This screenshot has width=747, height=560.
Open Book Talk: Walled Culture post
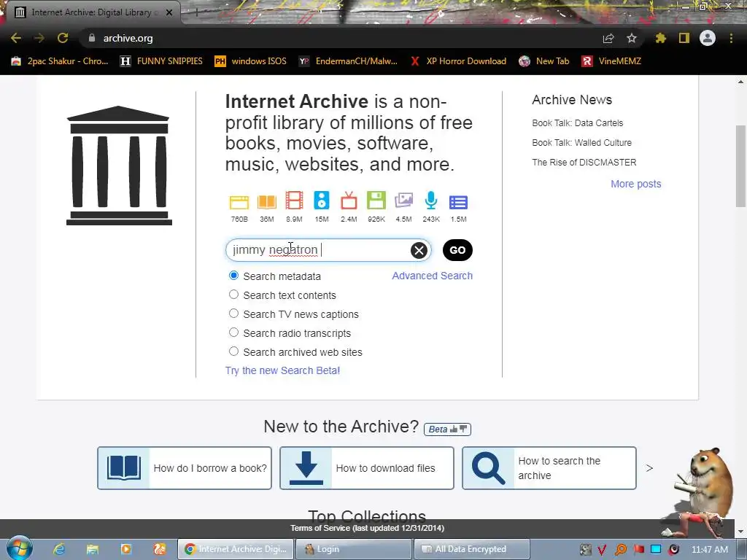pos(581,142)
